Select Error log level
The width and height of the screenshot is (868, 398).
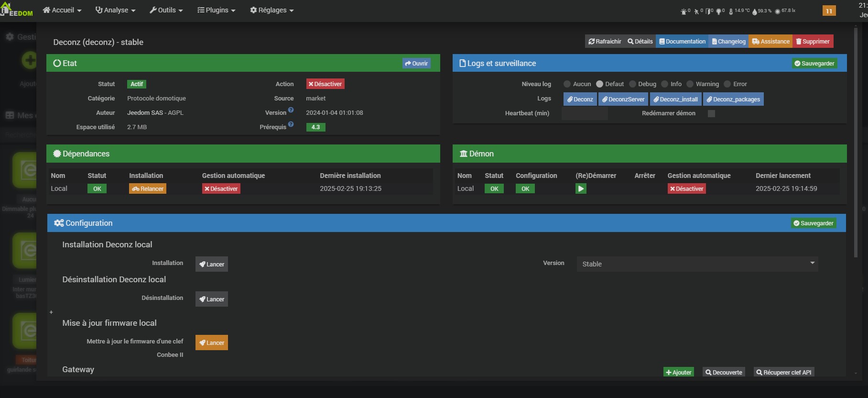(727, 84)
